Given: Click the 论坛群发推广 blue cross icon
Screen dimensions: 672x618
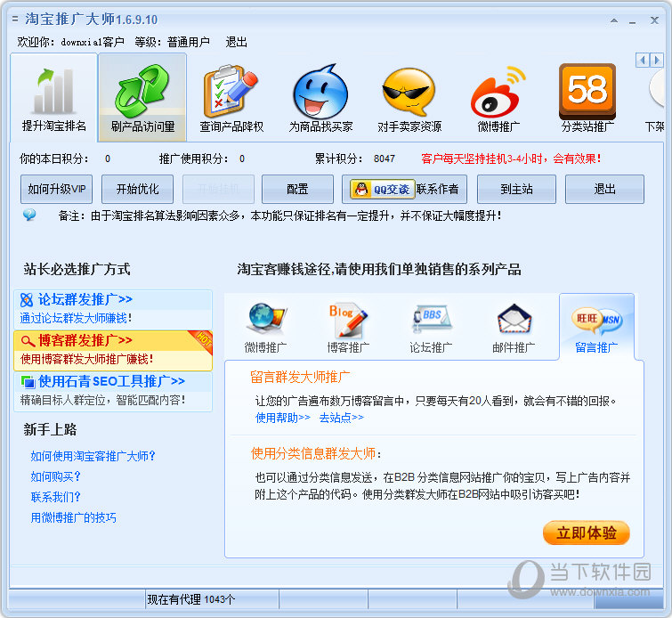Looking at the screenshot, I should [27, 300].
